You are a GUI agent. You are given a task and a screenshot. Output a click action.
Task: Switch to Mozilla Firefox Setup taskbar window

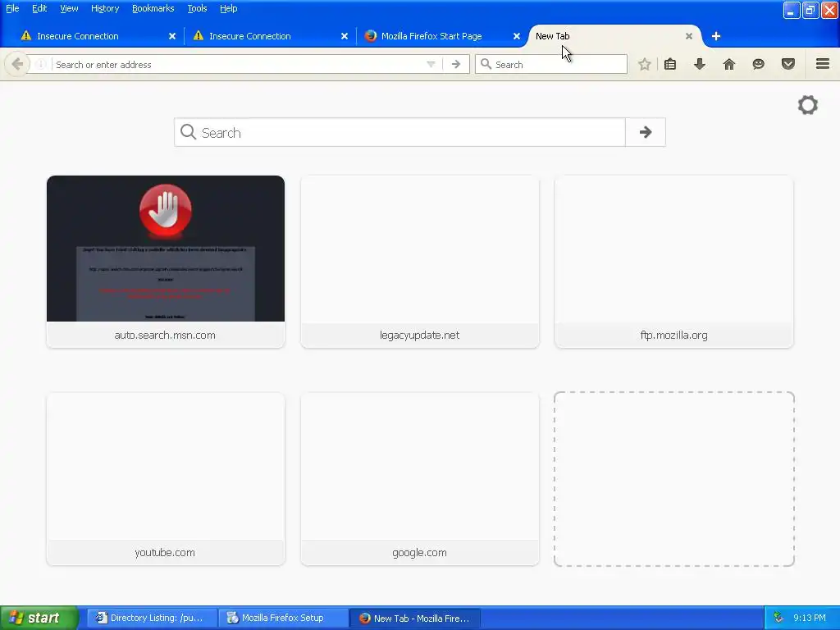click(x=283, y=618)
